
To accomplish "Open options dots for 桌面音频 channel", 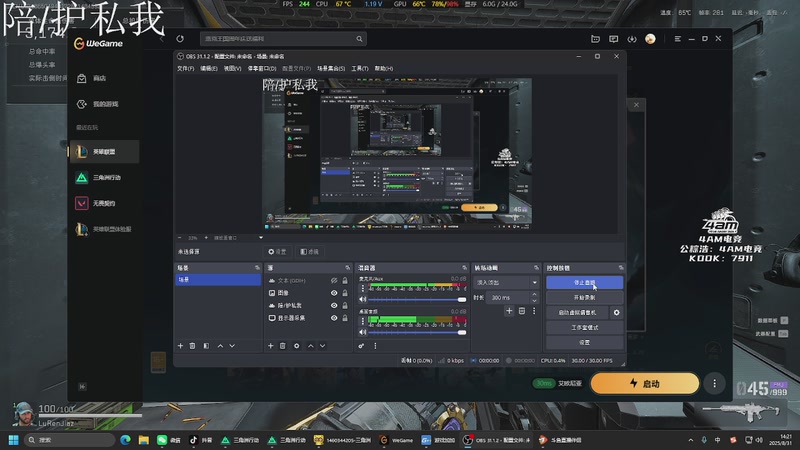I will (363, 321).
